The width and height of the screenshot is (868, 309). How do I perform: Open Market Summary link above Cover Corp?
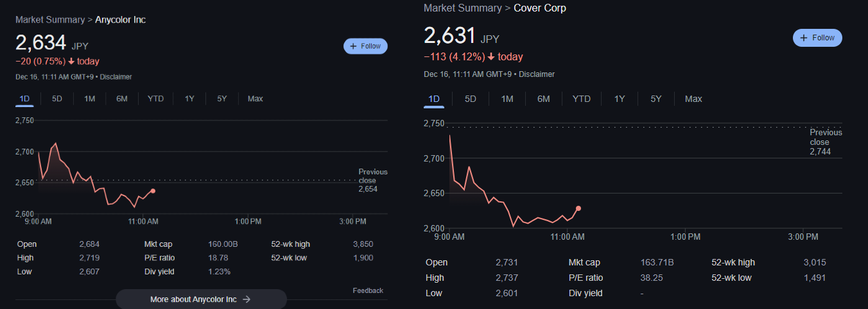(x=463, y=8)
